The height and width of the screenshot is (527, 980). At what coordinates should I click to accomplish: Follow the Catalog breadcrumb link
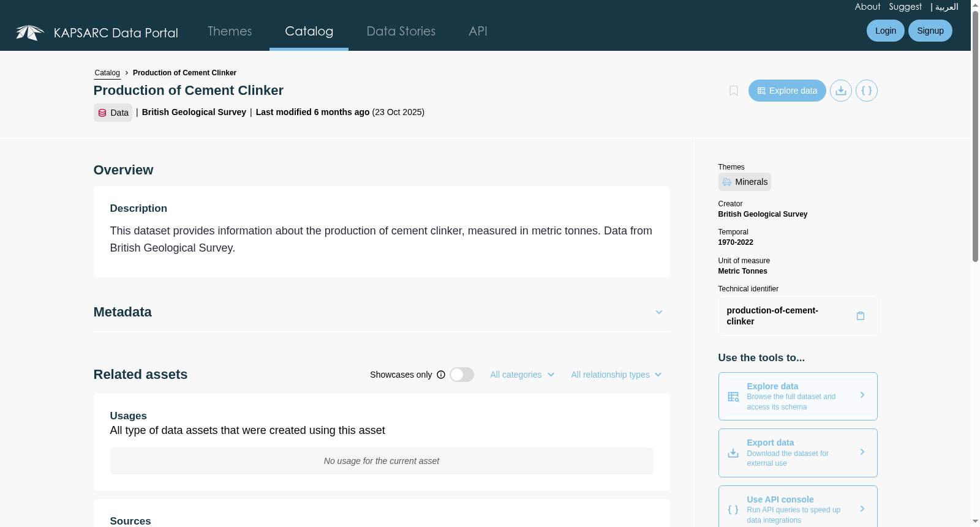click(107, 73)
